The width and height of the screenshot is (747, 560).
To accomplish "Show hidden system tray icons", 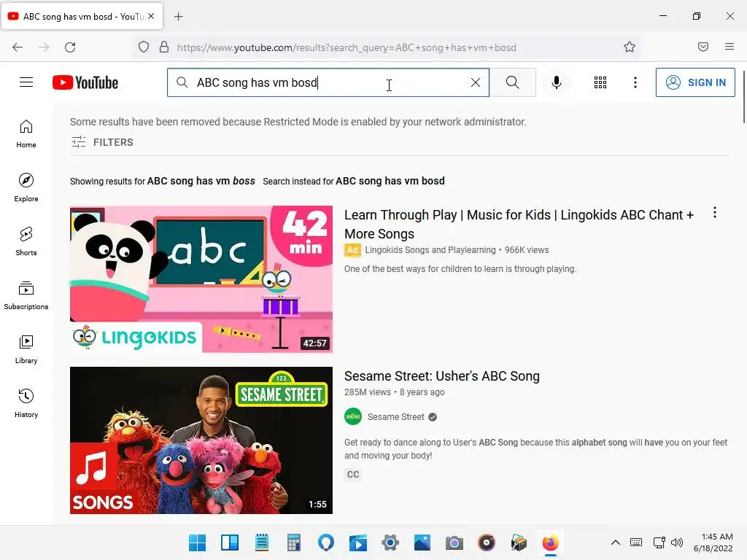I will pos(615,542).
